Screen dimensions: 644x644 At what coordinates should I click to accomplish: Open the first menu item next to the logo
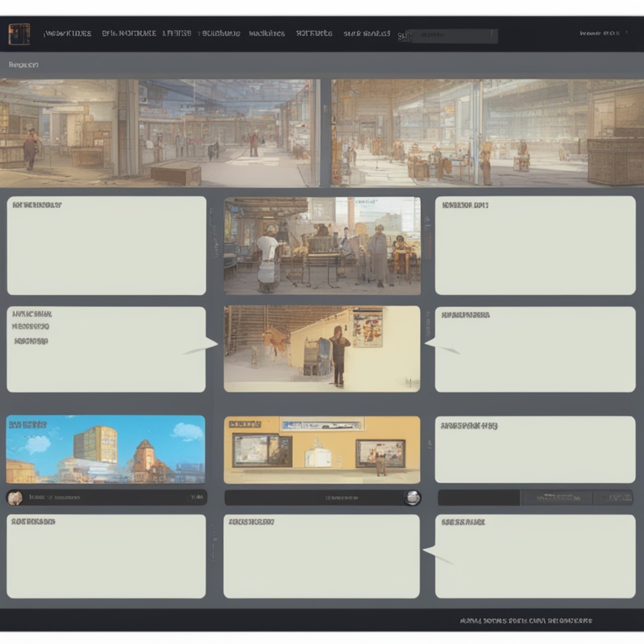(x=67, y=34)
